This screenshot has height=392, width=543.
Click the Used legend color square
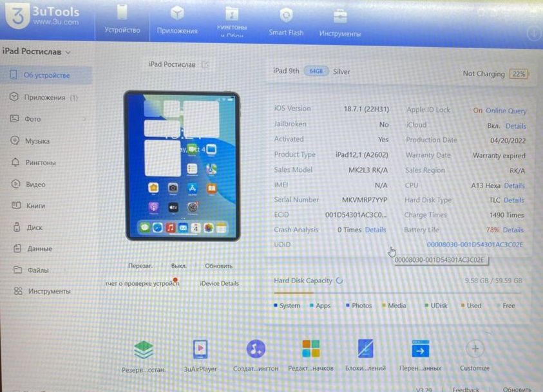462,305
